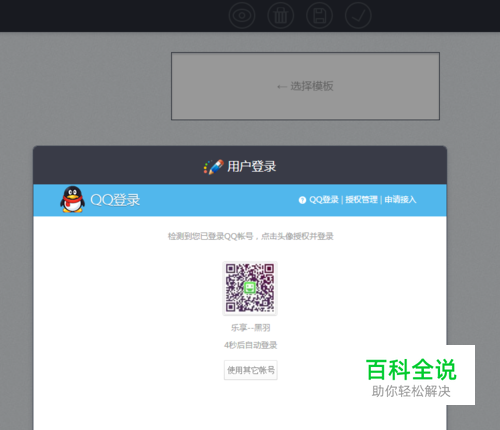This screenshot has height=430, width=500.
Task: Click the 用户登录 dialog title
Action: click(x=252, y=167)
